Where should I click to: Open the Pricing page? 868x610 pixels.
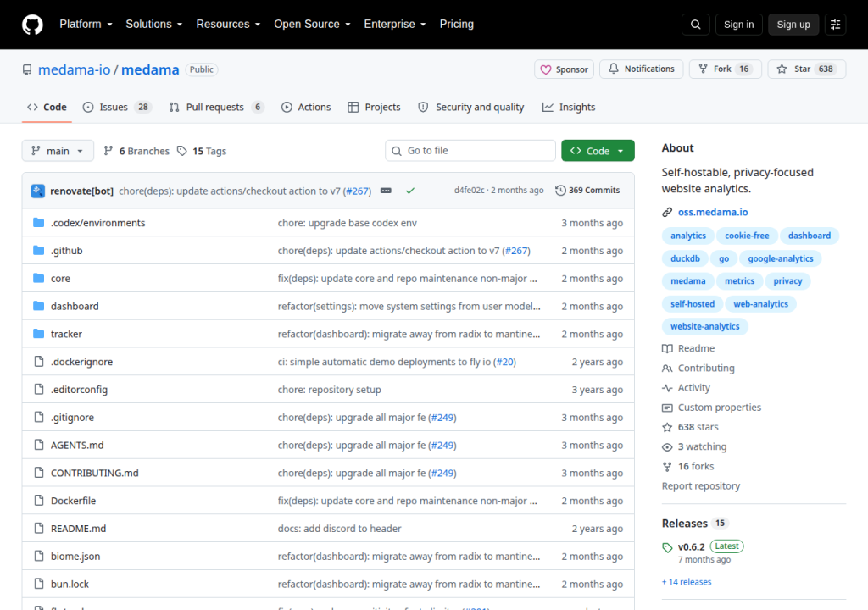click(x=457, y=25)
